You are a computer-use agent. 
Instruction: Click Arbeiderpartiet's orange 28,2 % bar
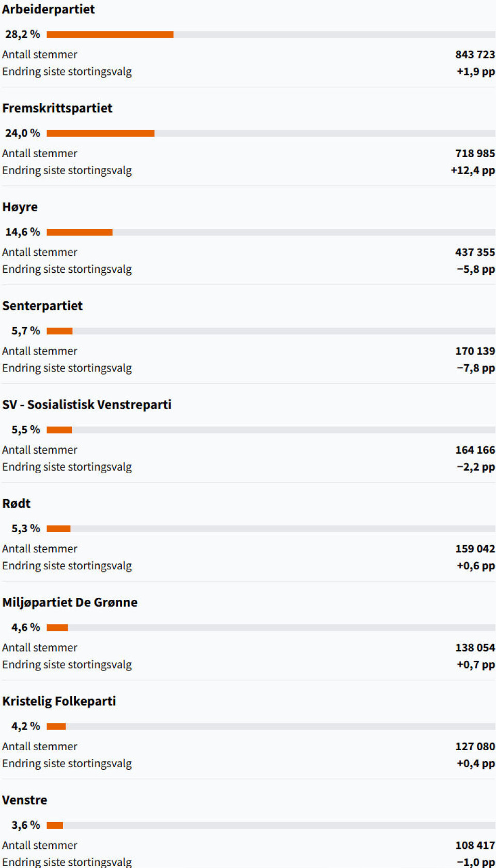pos(110,35)
